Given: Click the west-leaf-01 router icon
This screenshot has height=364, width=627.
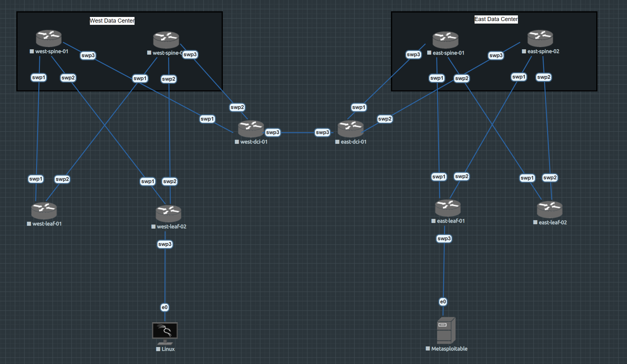Looking at the screenshot, I should 44,211.
